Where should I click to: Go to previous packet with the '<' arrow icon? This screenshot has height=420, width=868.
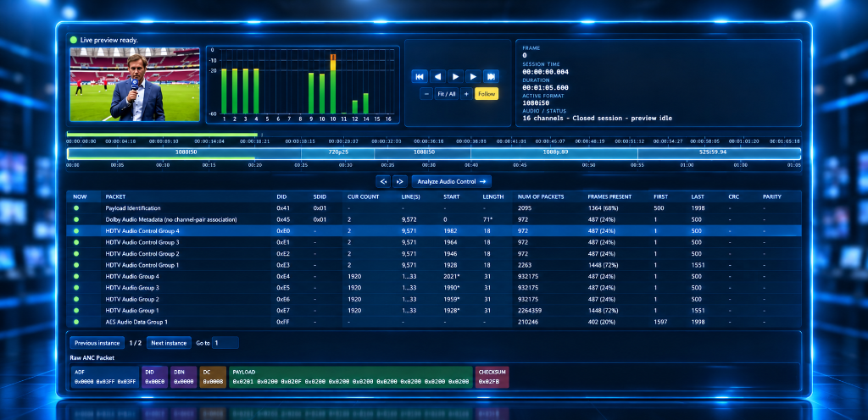point(382,181)
